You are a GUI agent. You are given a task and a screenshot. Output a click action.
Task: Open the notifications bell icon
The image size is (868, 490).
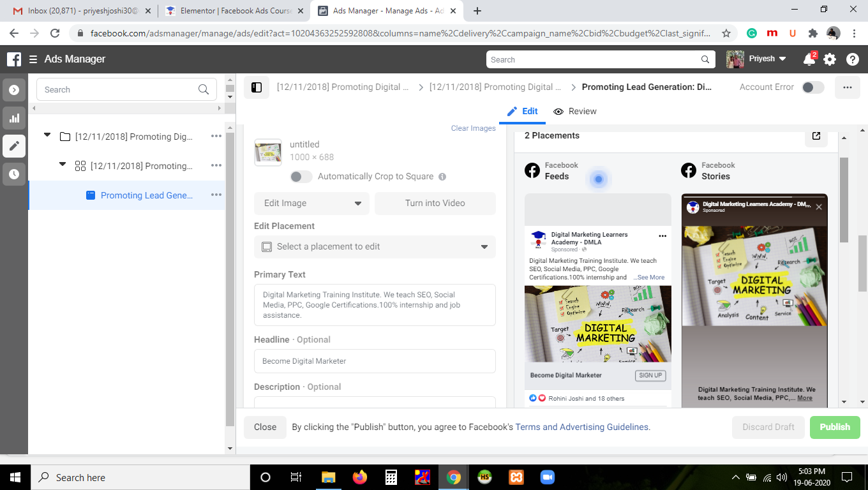(809, 59)
